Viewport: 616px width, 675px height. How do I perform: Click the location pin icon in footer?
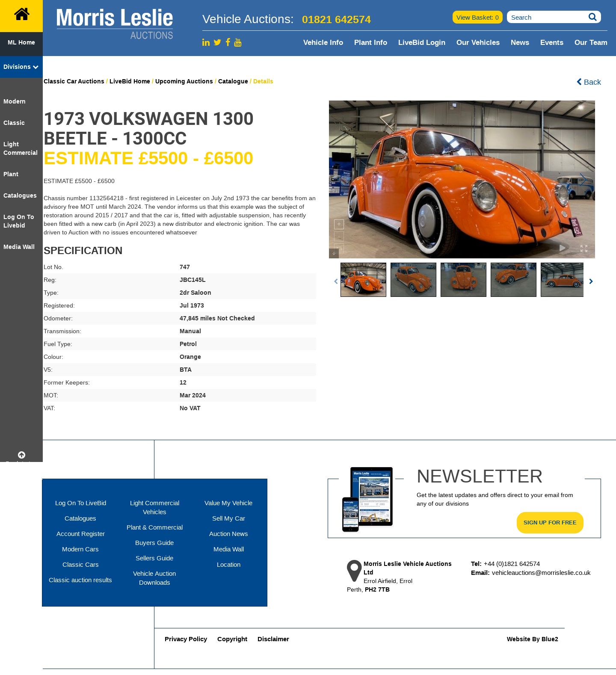point(354,571)
